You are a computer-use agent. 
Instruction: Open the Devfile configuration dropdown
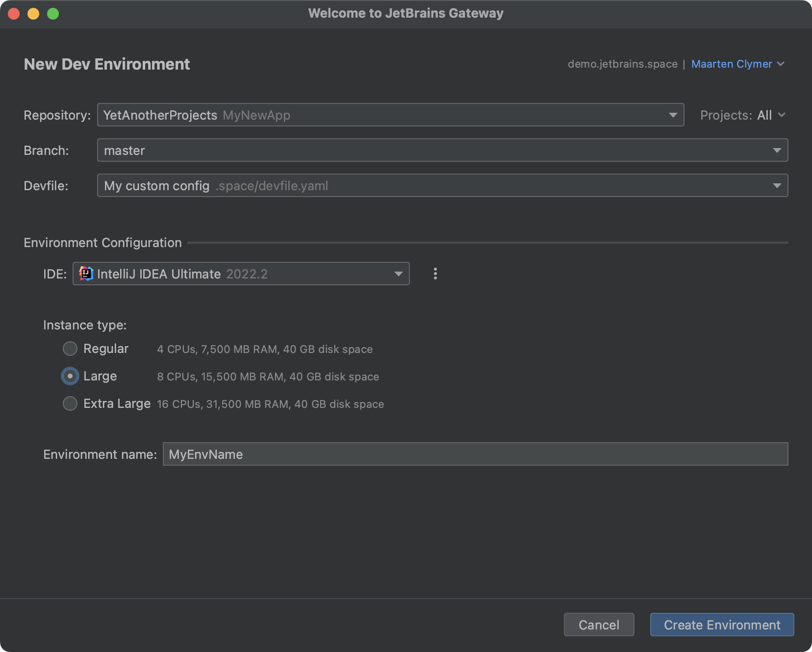(778, 185)
